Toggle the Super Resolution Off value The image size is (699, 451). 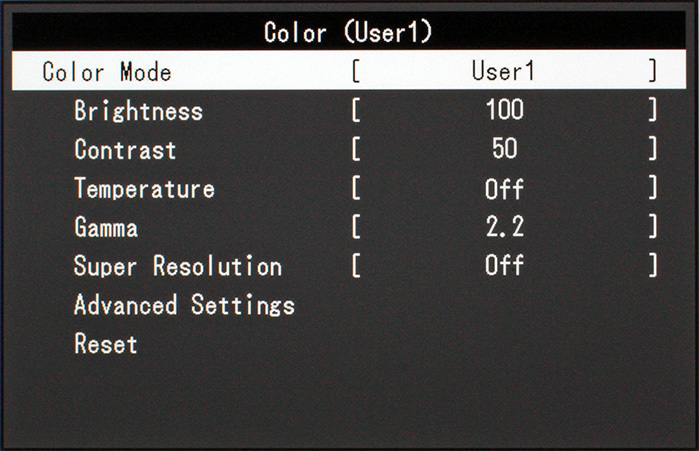(x=504, y=265)
